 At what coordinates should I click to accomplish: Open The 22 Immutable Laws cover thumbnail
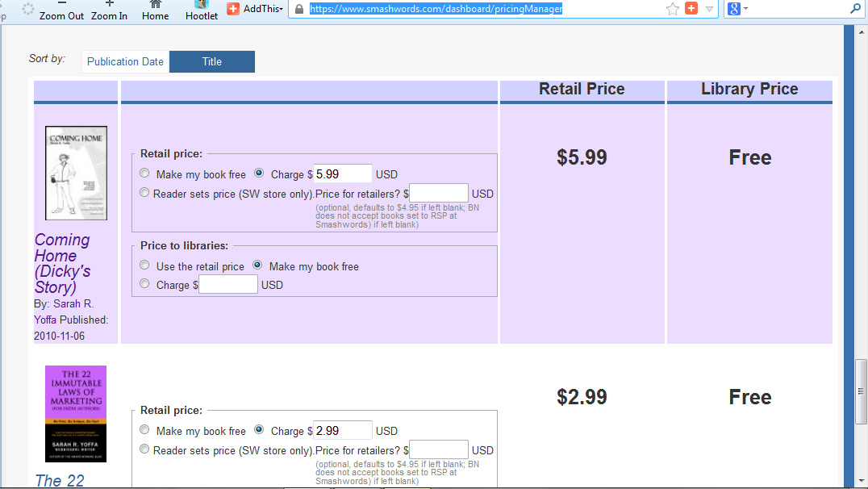(x=76, y=414)
